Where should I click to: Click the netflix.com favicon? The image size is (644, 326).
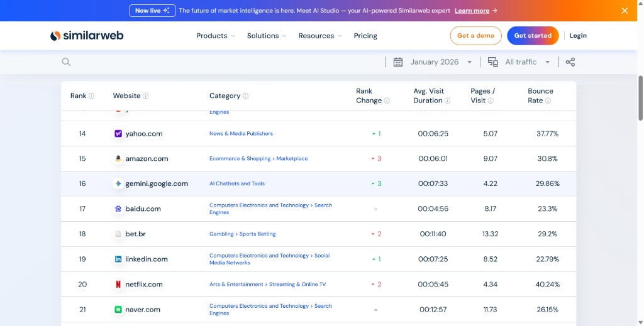(118, 284)
